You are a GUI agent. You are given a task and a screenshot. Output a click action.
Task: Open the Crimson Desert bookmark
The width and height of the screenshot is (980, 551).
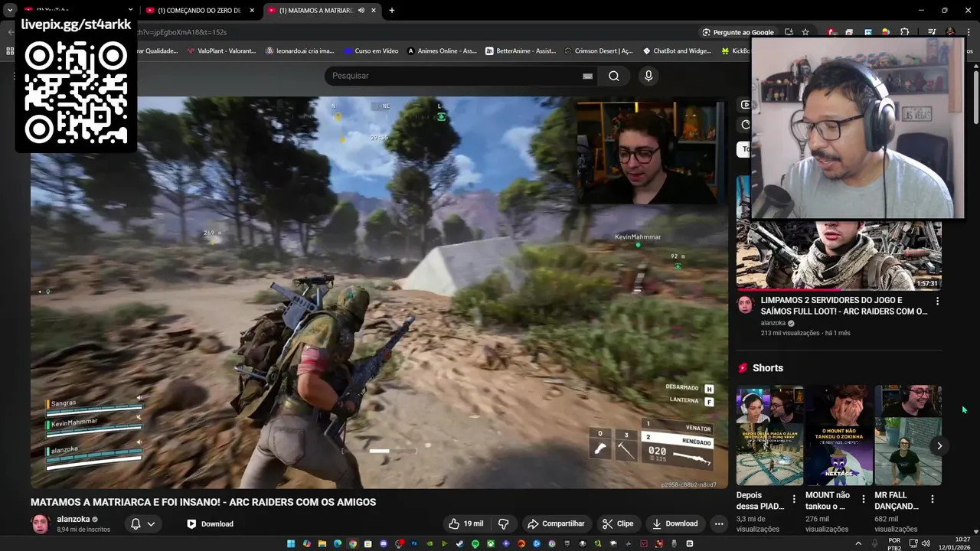(598, 51)
